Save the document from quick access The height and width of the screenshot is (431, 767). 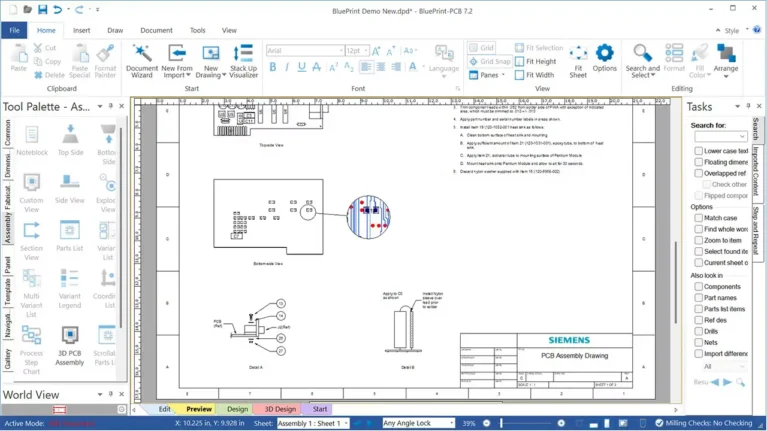(x=43, y=9)
